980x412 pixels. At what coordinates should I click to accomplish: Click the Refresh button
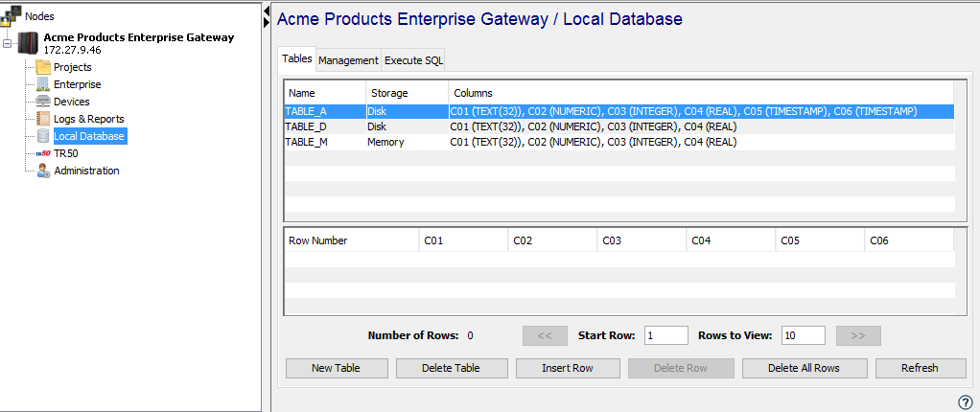tap(920, 368)
